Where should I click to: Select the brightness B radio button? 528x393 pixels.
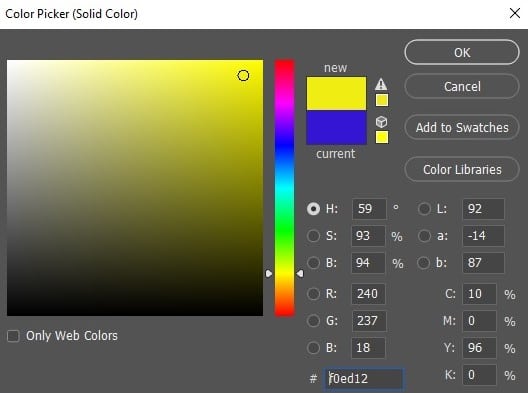coord(313,263)
